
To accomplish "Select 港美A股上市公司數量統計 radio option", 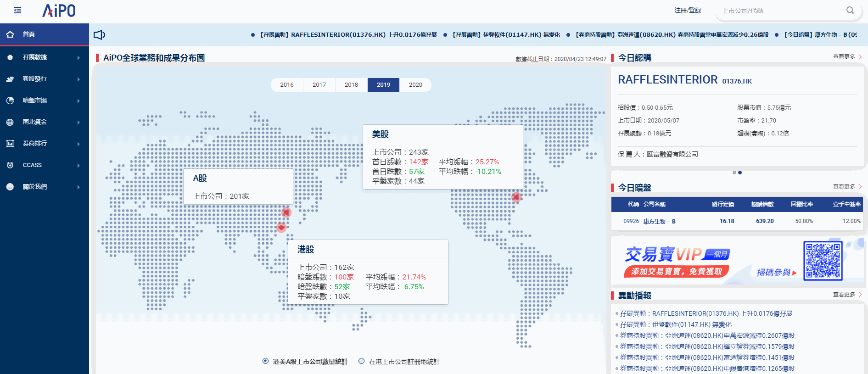I will pyautogui.click(x=265, y=361).
